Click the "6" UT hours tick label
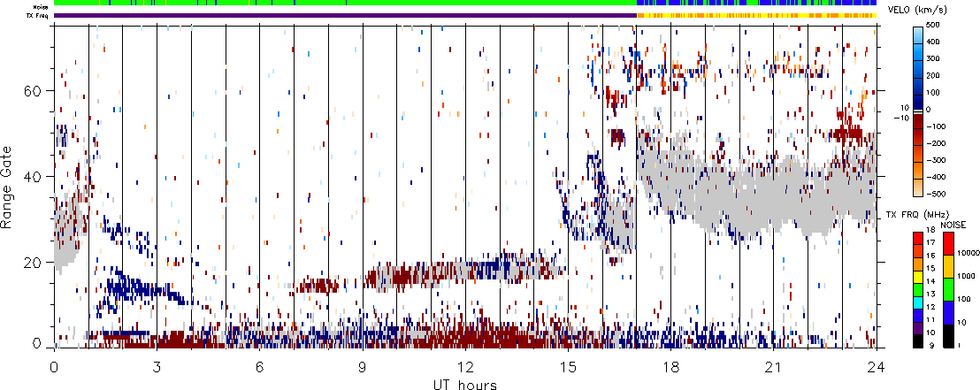 click(x=260, y=367)
